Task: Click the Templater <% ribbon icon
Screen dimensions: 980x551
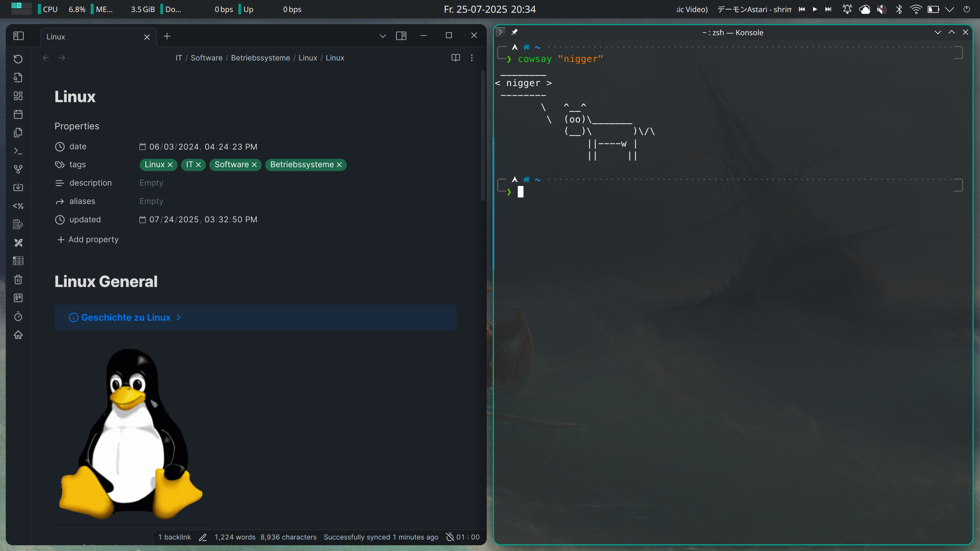Action: pyautogui.click(x=18, y=206)
